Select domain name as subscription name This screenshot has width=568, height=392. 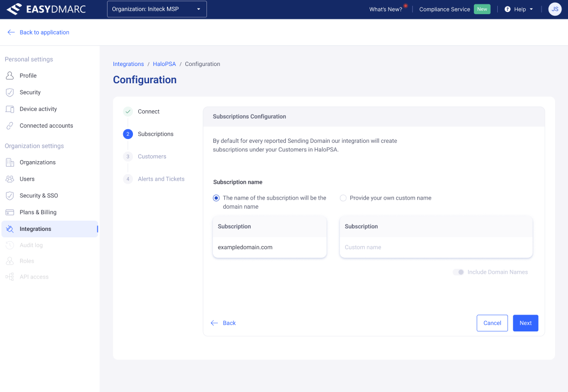click(216, 198)
